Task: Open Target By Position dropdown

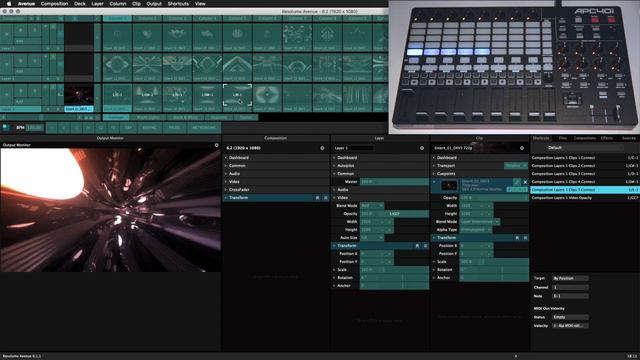Action: [570, 278]
